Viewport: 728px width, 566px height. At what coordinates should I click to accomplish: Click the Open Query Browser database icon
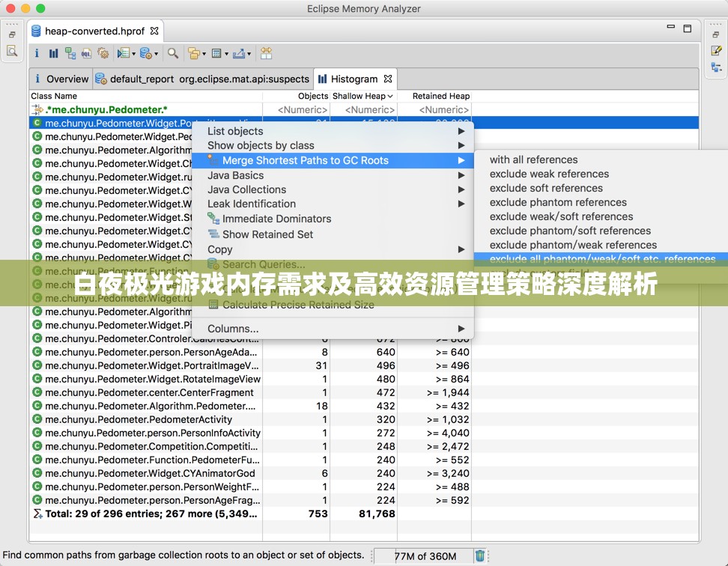tap(146, 53)
